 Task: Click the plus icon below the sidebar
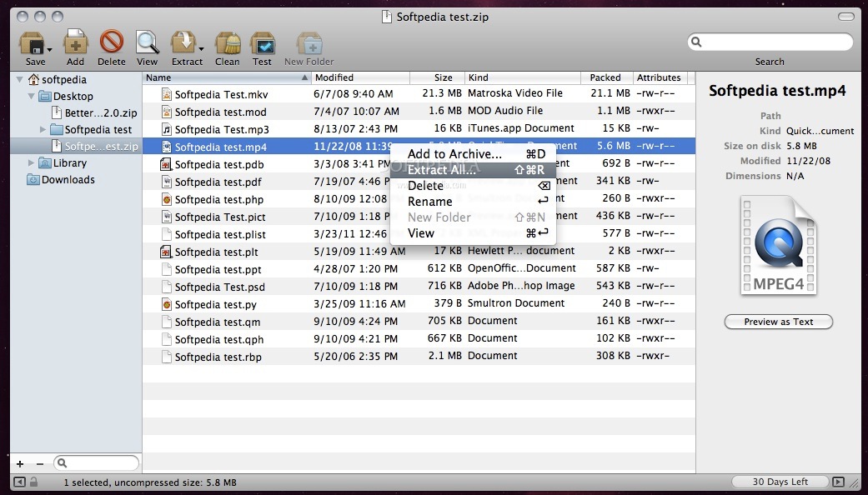pyautogui.click(x=18, y=463)
